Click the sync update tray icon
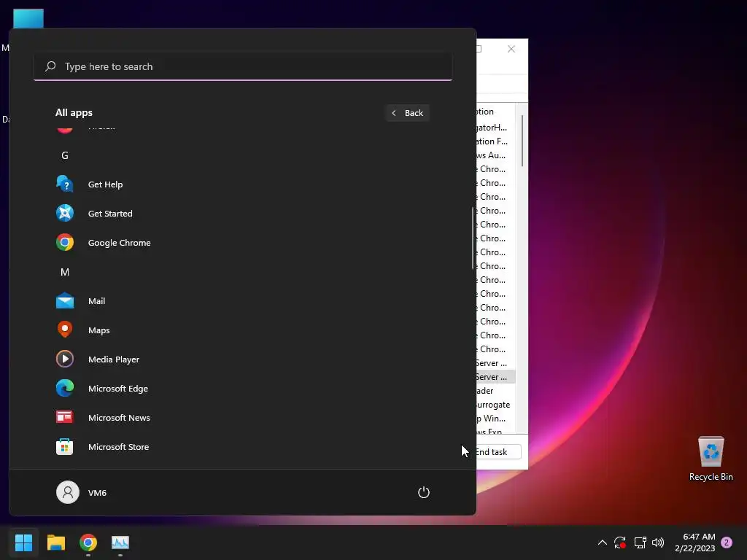 click(x=620, y=542)
